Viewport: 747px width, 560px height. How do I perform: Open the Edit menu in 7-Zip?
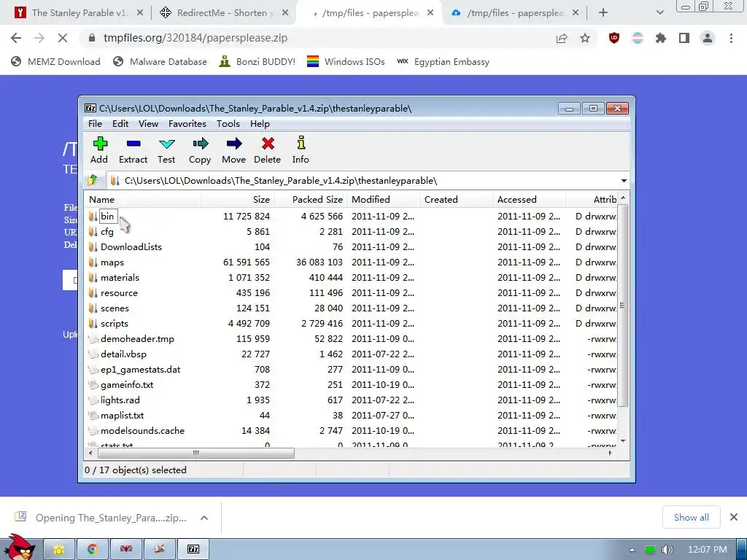pos(120,124)
